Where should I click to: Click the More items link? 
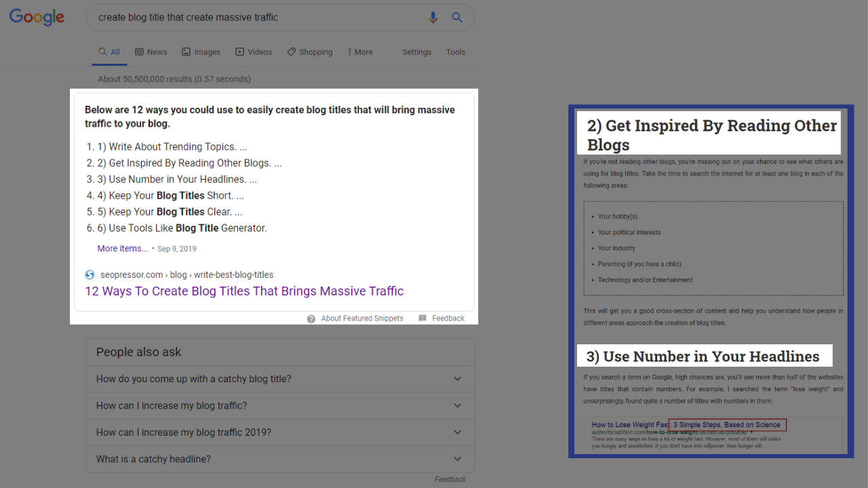coord(123,249)
